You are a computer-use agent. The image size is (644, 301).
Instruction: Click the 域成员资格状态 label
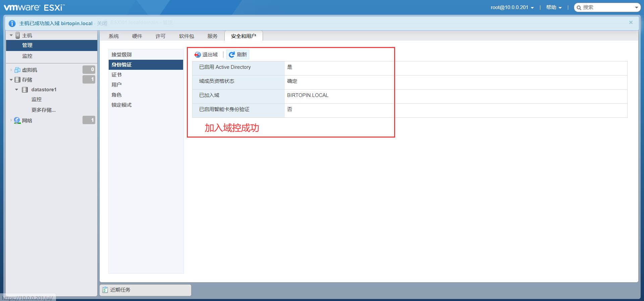coord(217,81)
